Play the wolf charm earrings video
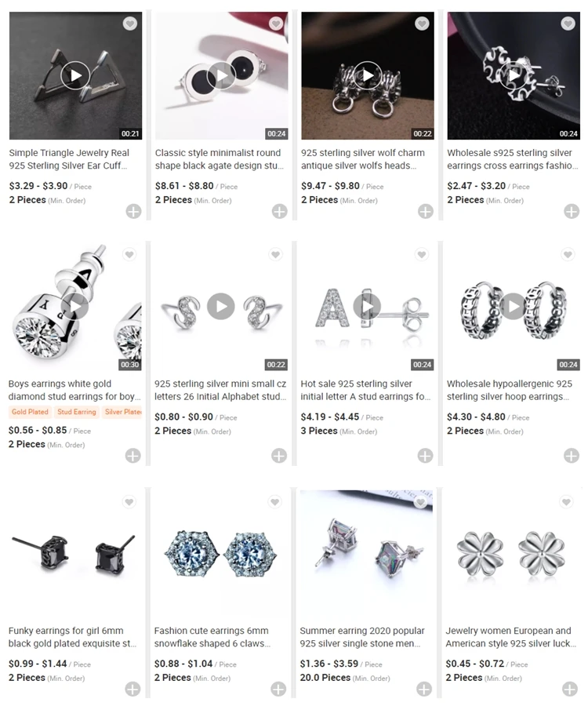Screen dimensions: 588x706 368,75
